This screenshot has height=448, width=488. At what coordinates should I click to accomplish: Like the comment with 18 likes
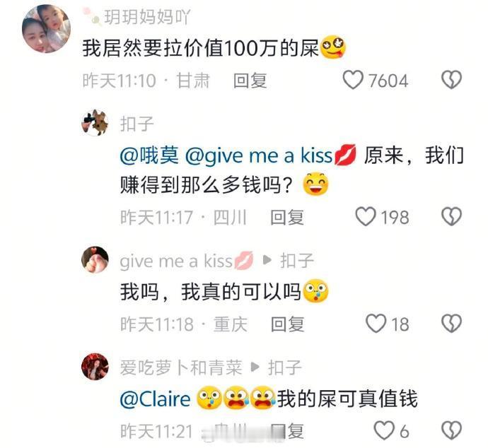[x=376, y=324]
